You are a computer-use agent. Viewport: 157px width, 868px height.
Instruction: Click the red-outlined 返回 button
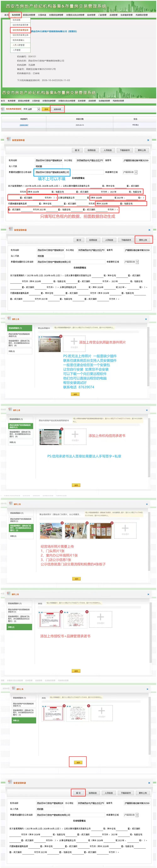pyautogui.click(x=78, y=762)
